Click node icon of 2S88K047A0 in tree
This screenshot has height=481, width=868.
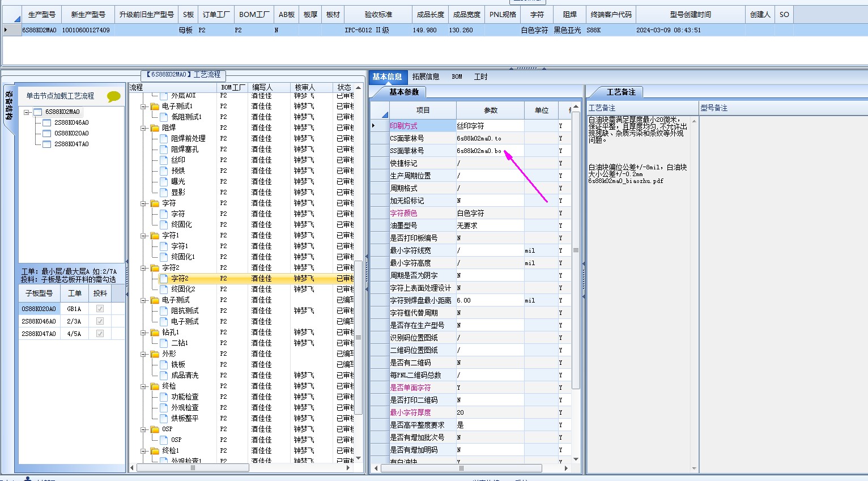pos(47,144)
